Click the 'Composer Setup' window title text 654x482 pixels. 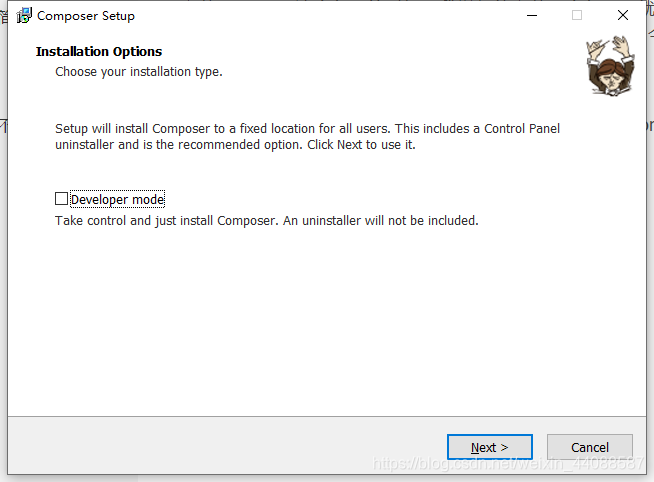tap(86, 16)
